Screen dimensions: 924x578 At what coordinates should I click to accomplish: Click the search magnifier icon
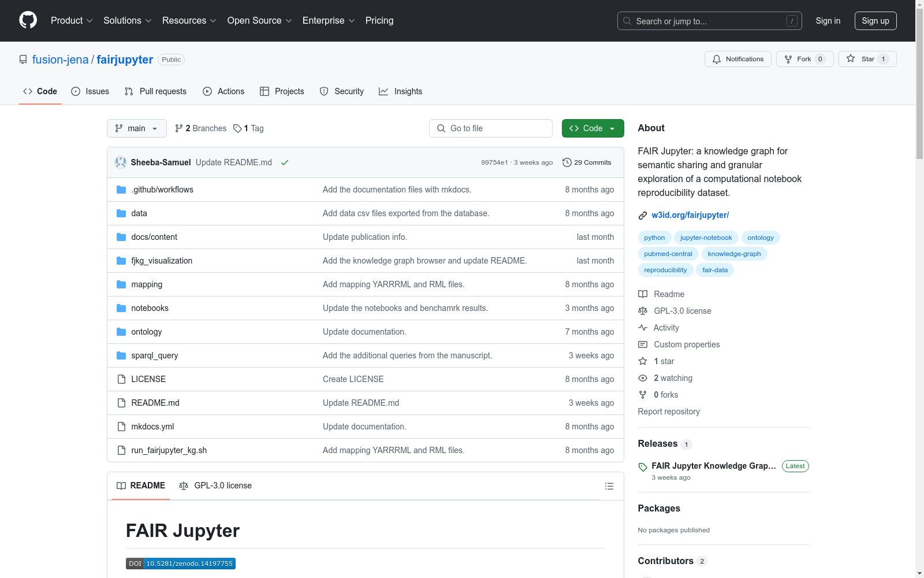pyautogui.click(x=627, y=21)
